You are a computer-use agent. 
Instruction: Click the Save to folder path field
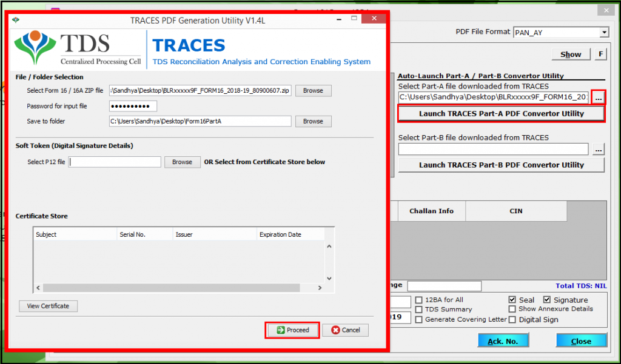(200, 122)
